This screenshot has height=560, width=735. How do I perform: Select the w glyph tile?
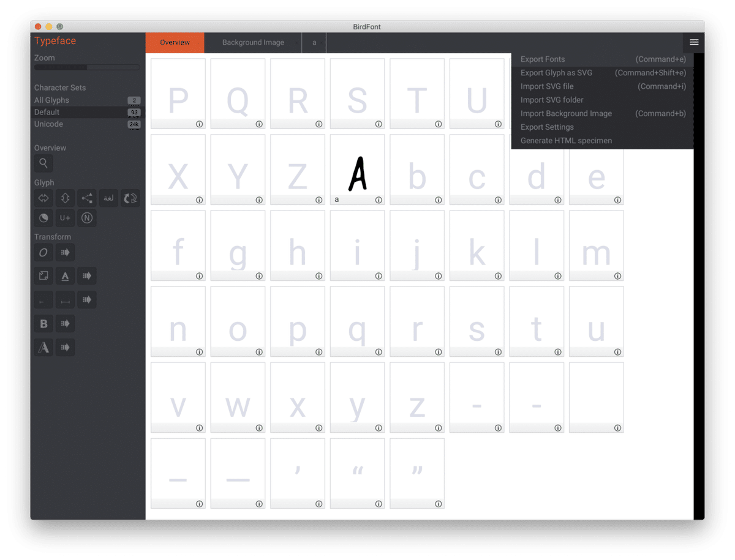point(238,398)
